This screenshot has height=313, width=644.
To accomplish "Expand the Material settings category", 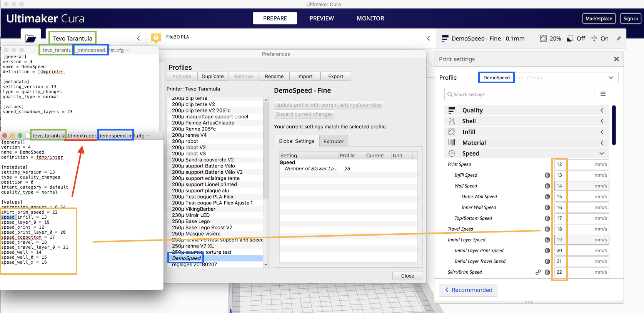I will pyautogui.click(x=602, y=143).
